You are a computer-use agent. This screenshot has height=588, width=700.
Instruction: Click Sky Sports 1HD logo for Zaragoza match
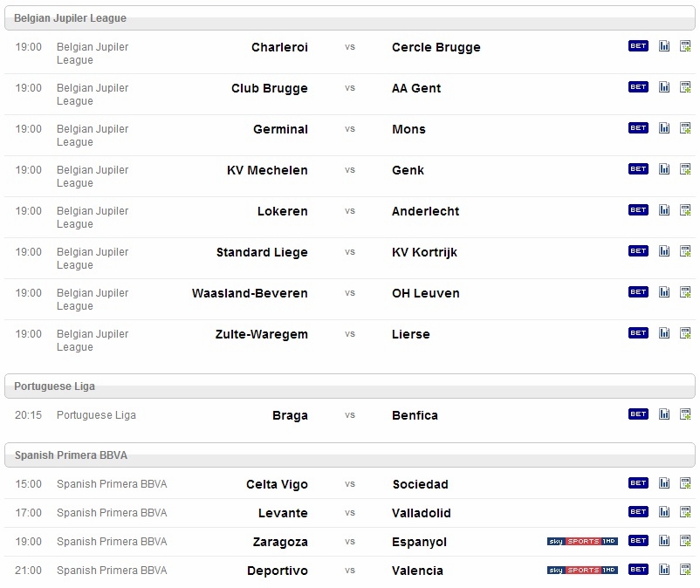(582, 541)
